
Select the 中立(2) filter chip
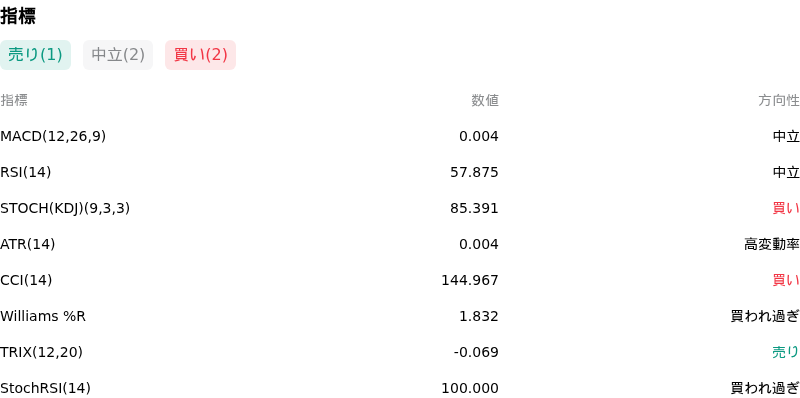(118, 55)
